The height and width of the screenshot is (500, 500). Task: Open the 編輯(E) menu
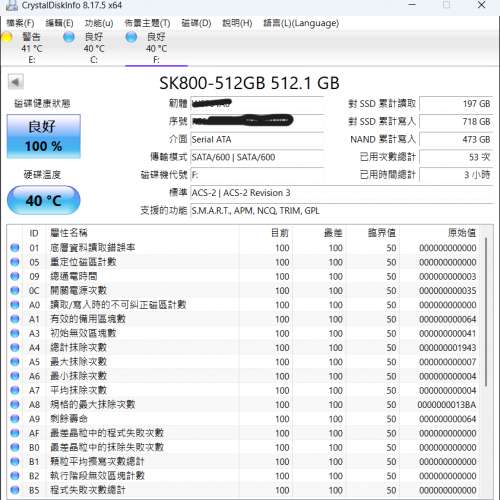tap(59, 23)
